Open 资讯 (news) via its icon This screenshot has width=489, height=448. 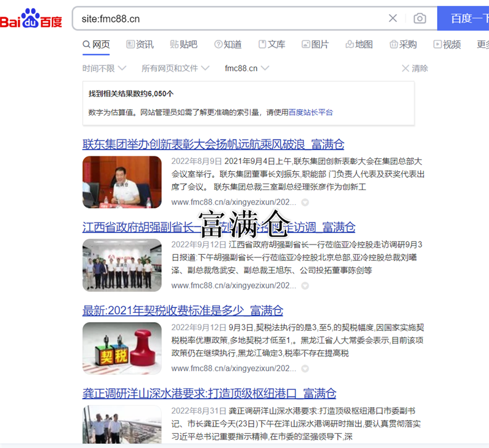(131, 44)
